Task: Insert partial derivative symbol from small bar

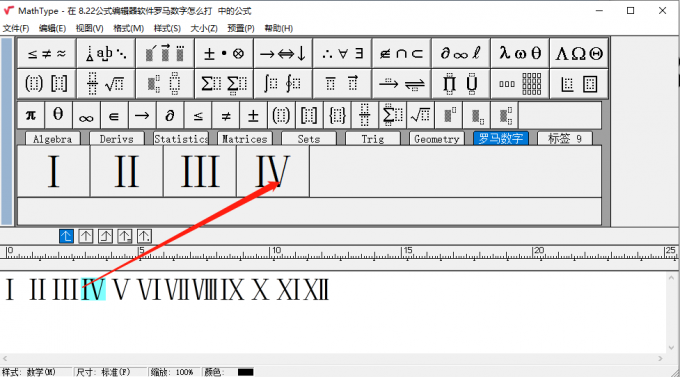Action: click(x=170, y=115)
